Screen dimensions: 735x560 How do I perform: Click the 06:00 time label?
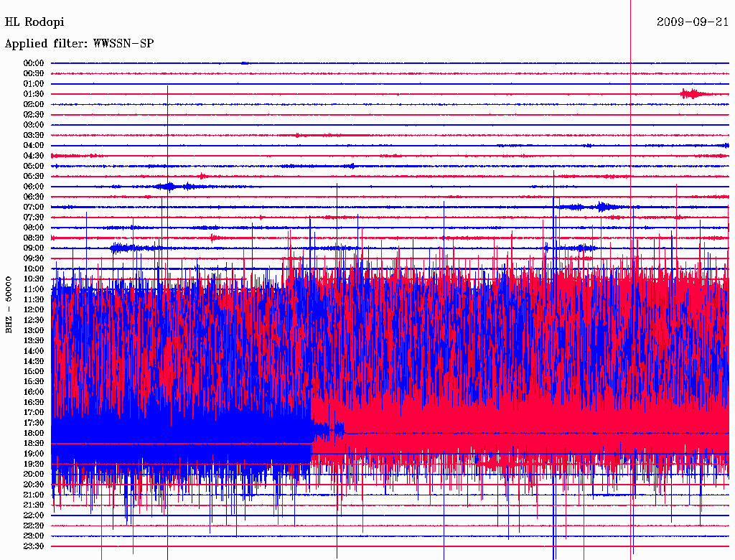click(x=33, y=186)
